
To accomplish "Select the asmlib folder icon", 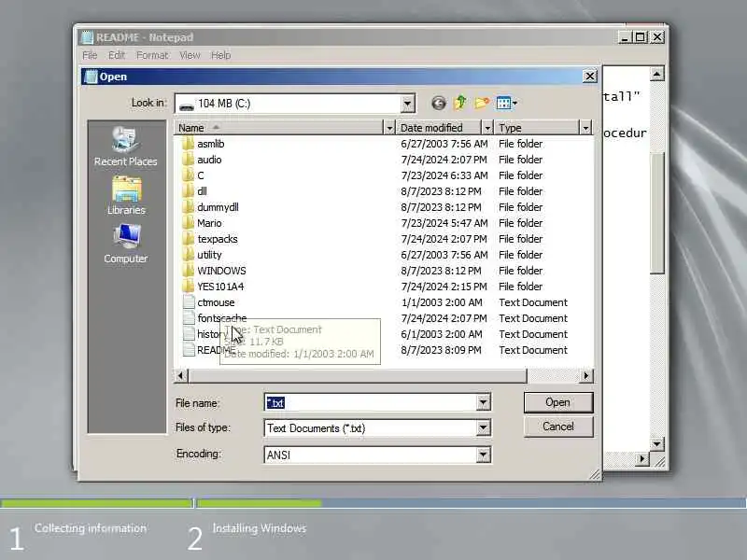I will click(x=189, y=144).
